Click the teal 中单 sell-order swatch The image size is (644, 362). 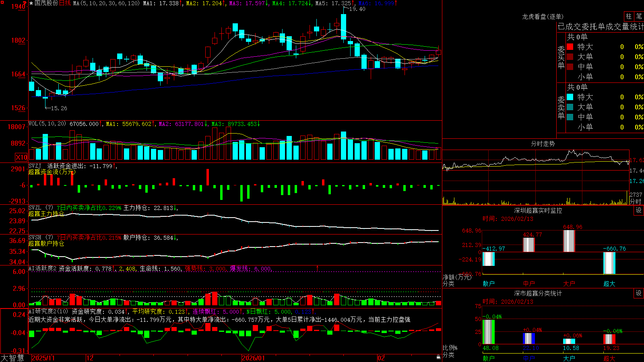tap(570, 117)
